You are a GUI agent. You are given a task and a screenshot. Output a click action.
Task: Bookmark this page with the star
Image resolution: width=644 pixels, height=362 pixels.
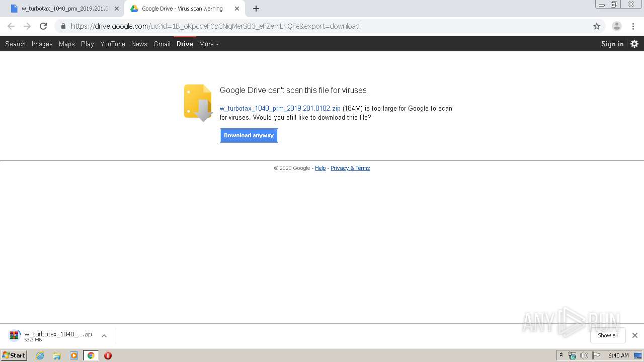tap(597, 26)
